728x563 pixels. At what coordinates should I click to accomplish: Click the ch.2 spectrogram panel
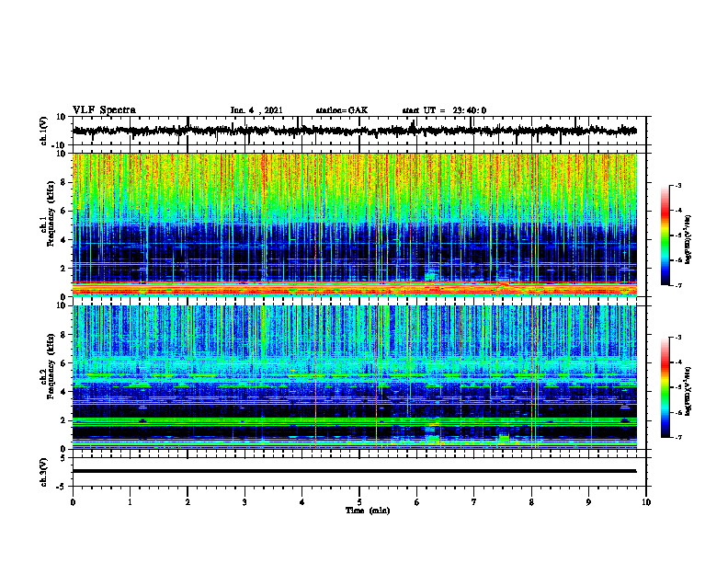354,377
